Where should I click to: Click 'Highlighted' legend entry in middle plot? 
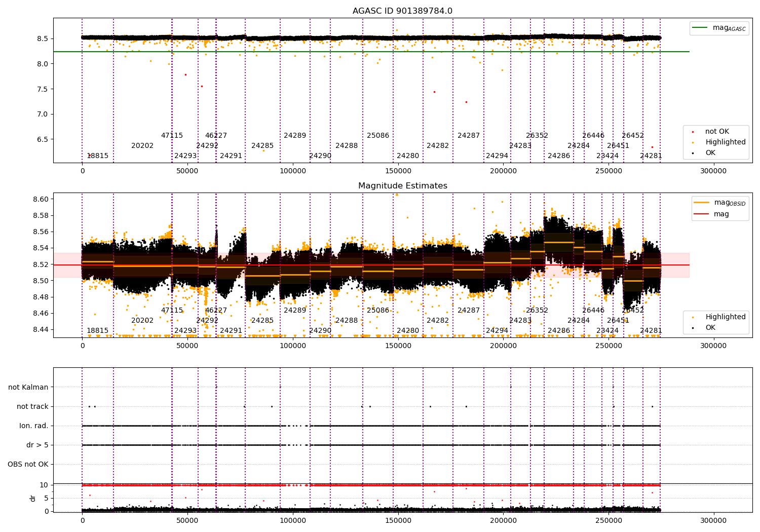[725, 317]
